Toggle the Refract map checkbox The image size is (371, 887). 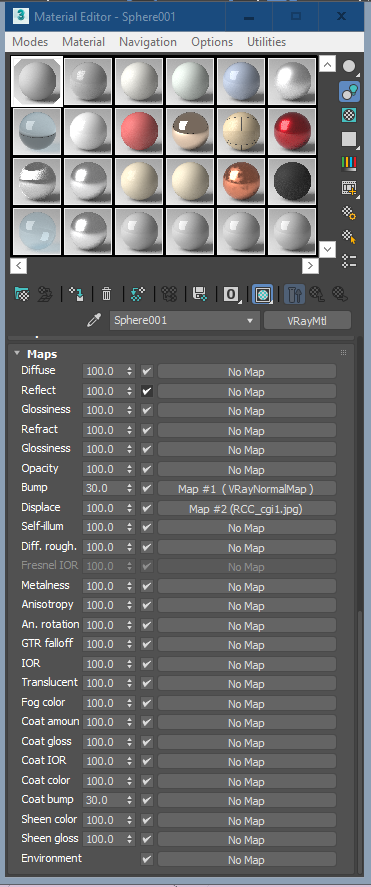click(x=147, y=430)
